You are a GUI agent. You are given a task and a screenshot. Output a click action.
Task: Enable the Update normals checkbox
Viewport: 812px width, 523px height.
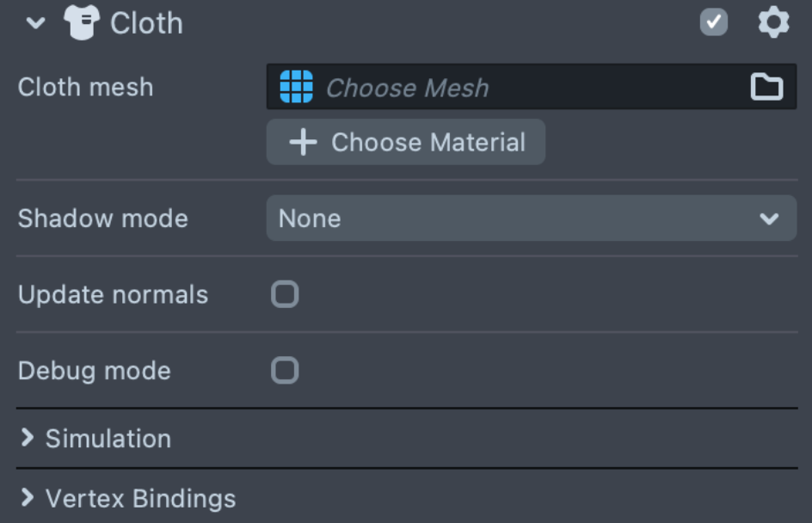(x=285, y=294)
